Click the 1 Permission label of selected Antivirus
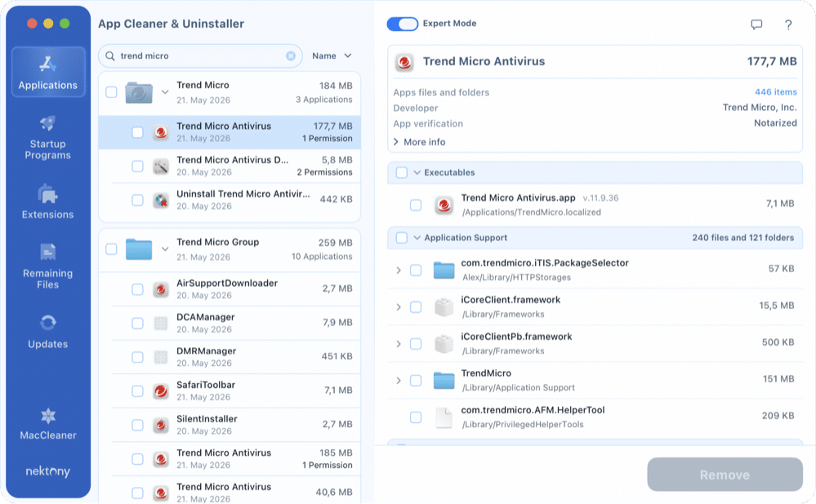The width and height of the screenshot is (816, 504). [x=327, y=139]
